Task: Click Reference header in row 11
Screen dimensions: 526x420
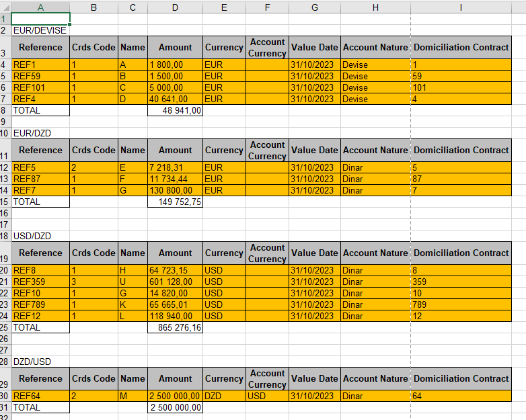Action: tap(40, 150)
